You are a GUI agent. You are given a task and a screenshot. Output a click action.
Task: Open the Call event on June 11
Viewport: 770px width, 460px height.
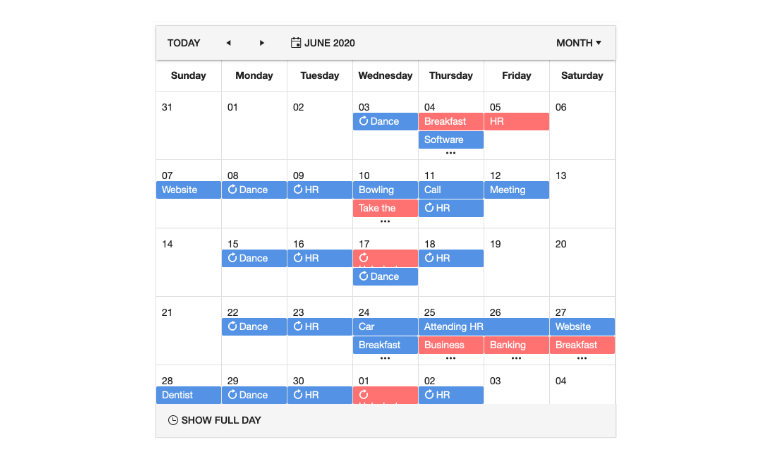[x=451, y=190]
